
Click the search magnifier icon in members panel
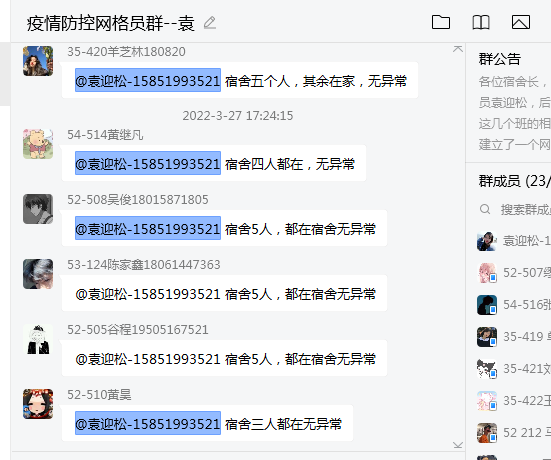pyautogui.click(x=485, y=209)
